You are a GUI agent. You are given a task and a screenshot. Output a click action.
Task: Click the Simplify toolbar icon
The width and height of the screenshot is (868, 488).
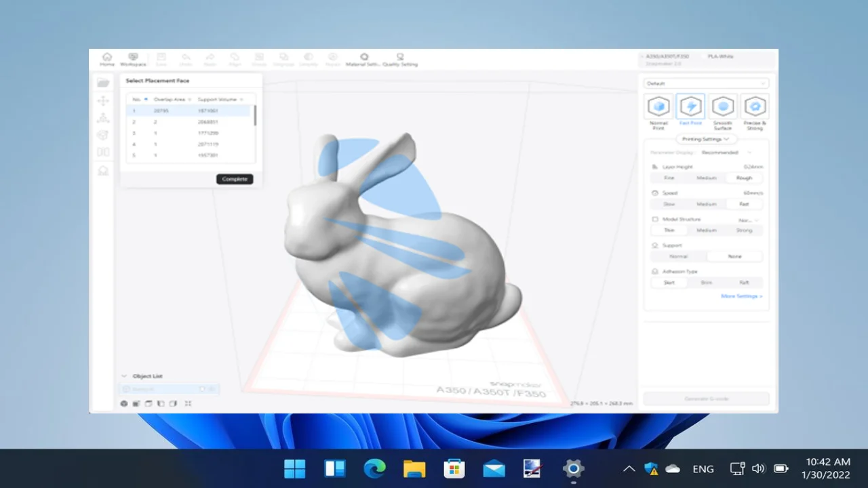(308, 60)
